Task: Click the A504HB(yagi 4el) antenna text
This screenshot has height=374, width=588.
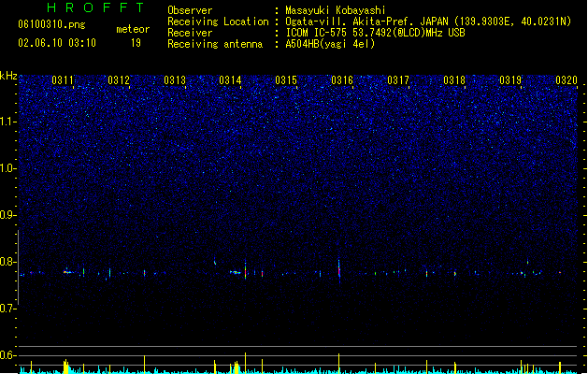Action: (x=330, y=44)
